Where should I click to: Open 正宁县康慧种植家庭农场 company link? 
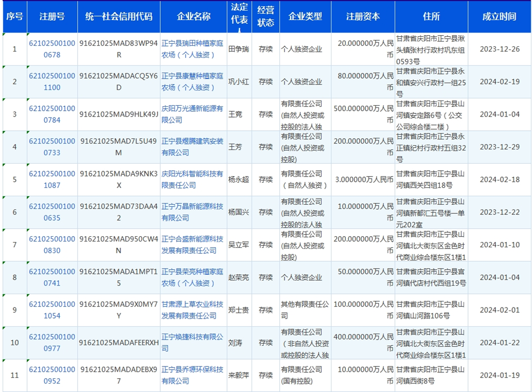pyautogui.click(x=192, y=81)
